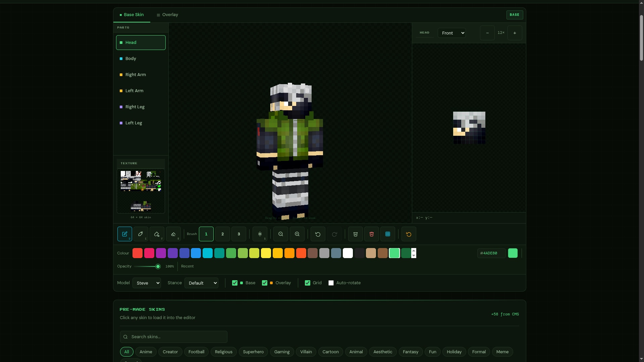Click the BASE badge button
This screenshot has width=644, height=362.
click(515, 15)
